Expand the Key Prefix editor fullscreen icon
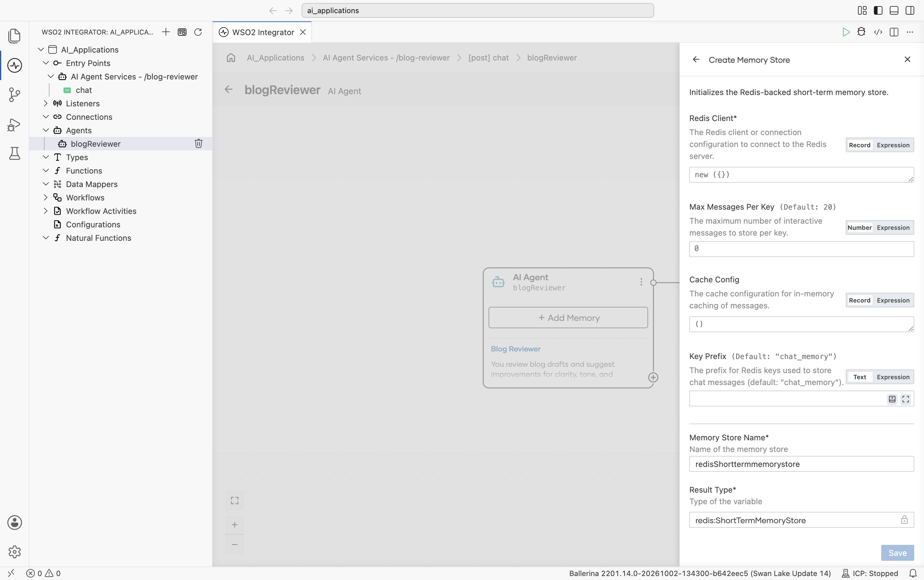 905,399
